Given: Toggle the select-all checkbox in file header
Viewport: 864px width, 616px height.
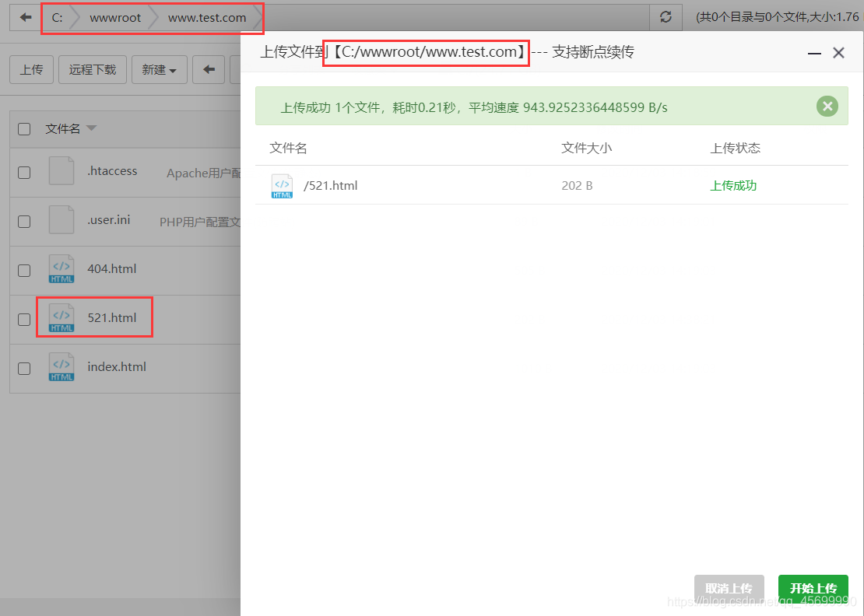Looking at the screenshot, I should tap(24, 129).
